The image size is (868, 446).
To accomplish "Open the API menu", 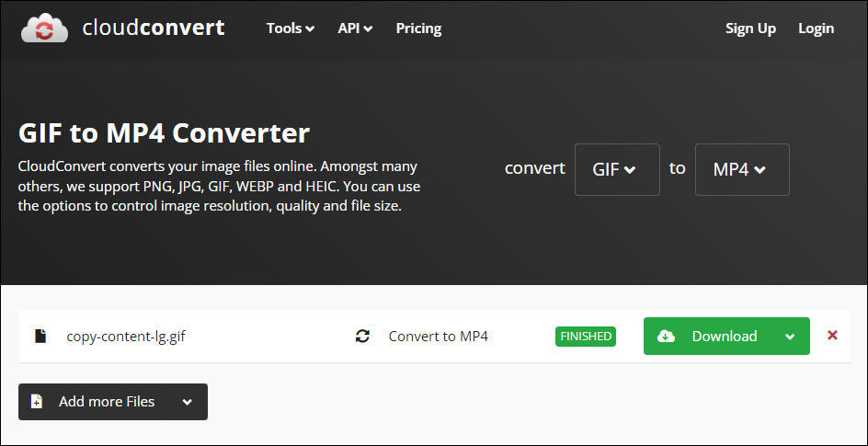I will click(x=355, y=29).
